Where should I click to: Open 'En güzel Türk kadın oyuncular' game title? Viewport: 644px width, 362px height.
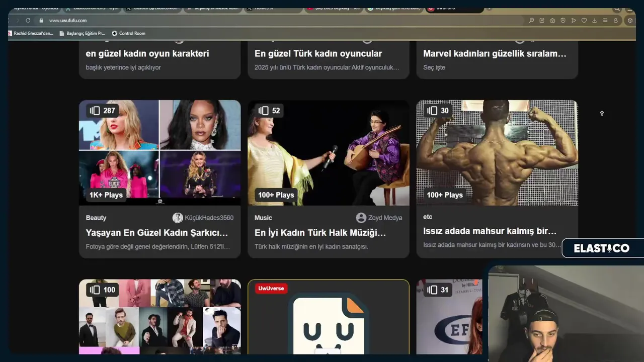[318, 54]
